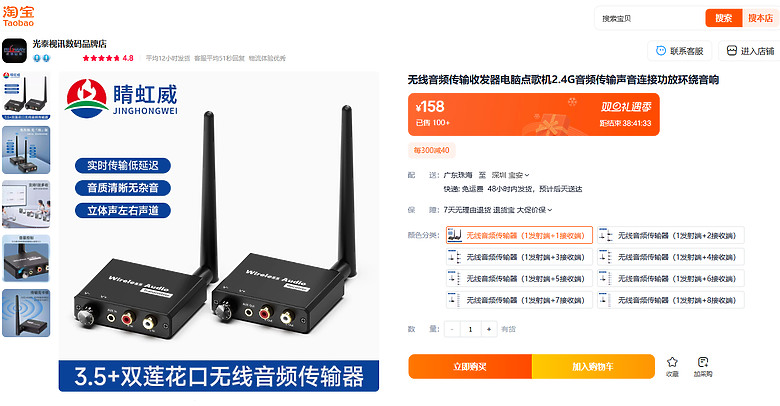Click the 加入购物车 add to cart button
The height and width of the screenshot is (406, 780).
[x=593, y=367]
